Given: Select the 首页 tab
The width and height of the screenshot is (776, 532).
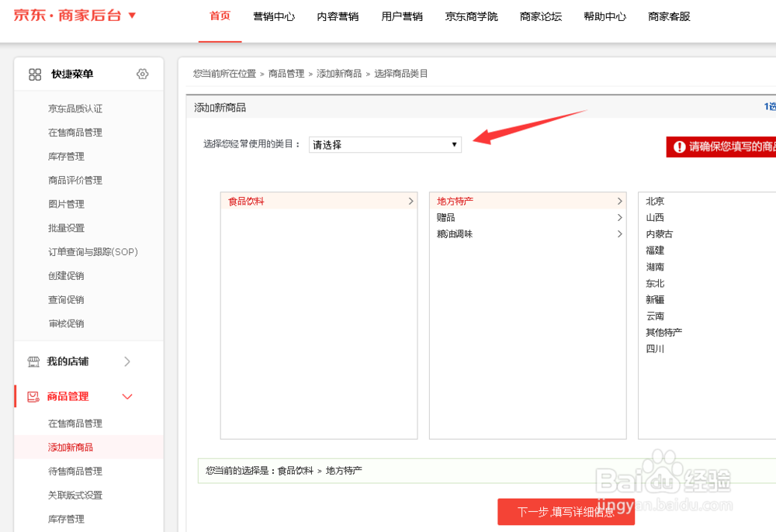Looking at the screenshot, I should pyautogui.click(x=220, y=16).
